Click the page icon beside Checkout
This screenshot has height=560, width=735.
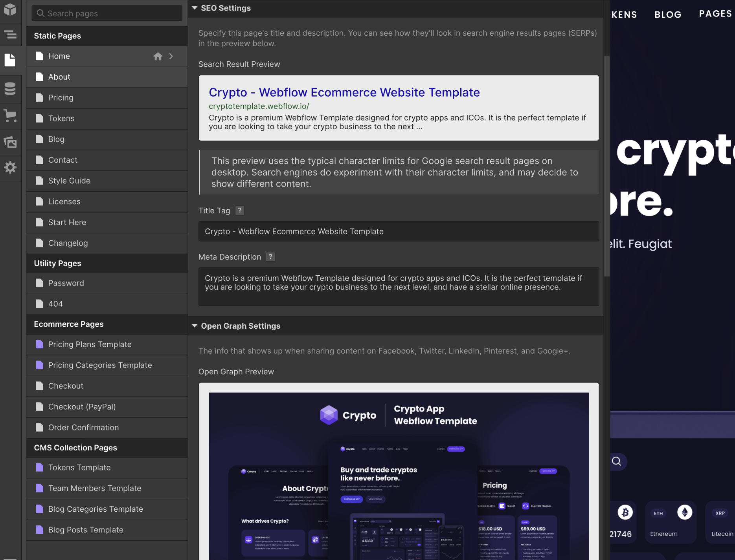(x=39, y=386)
